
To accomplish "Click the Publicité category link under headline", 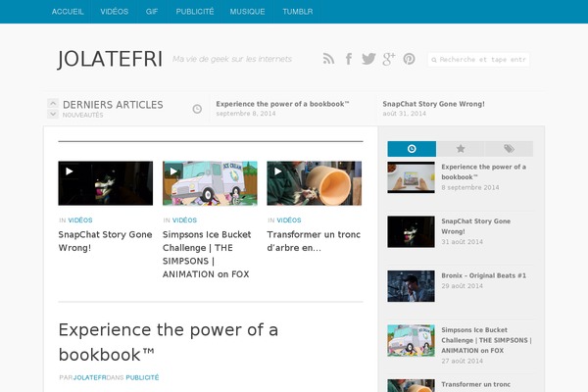I will [x=142, y=377].
